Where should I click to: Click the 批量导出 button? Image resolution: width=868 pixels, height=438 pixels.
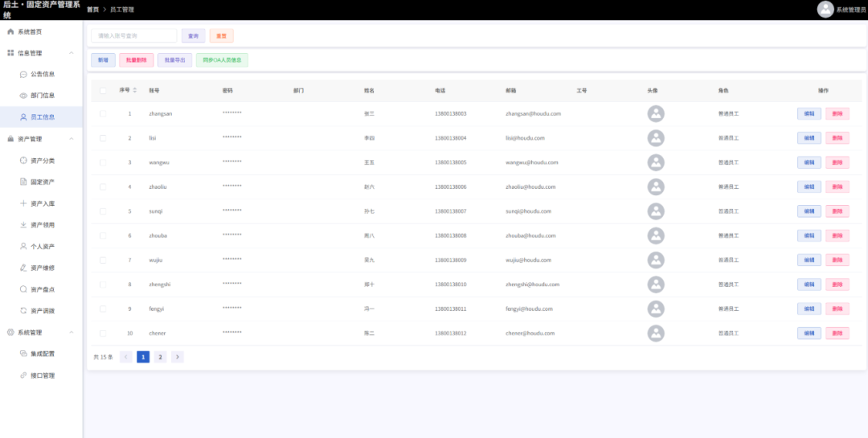(x=175, y=59)
